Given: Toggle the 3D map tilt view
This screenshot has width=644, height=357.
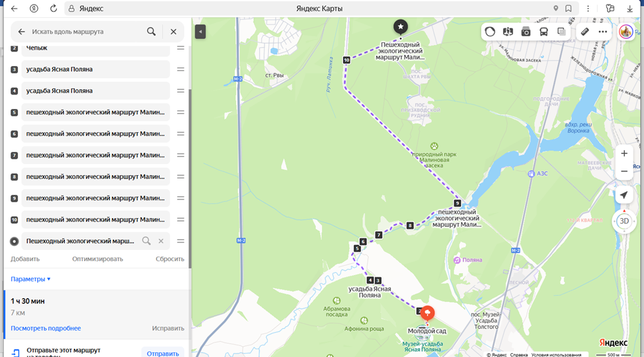Looking at the screenshot, I should tap(624, 221).
